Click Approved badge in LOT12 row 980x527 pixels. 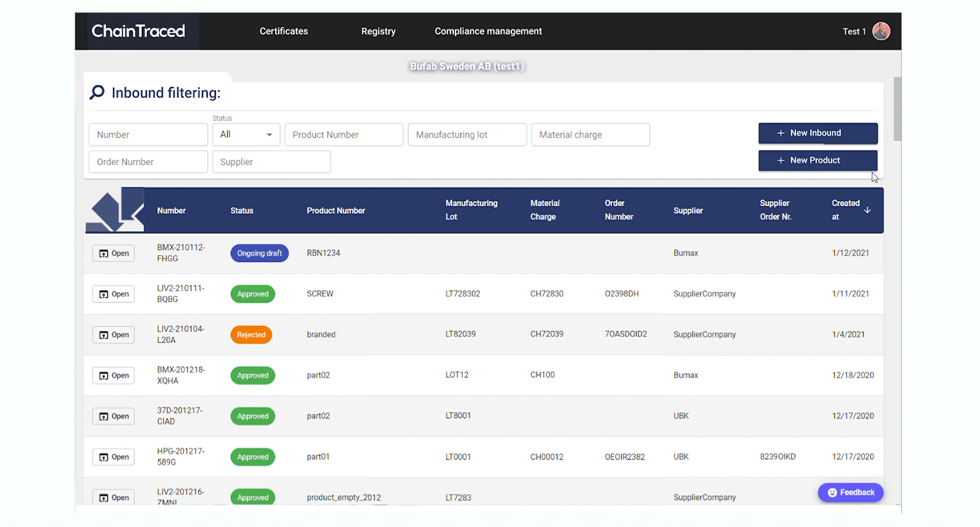click(253, 375)
